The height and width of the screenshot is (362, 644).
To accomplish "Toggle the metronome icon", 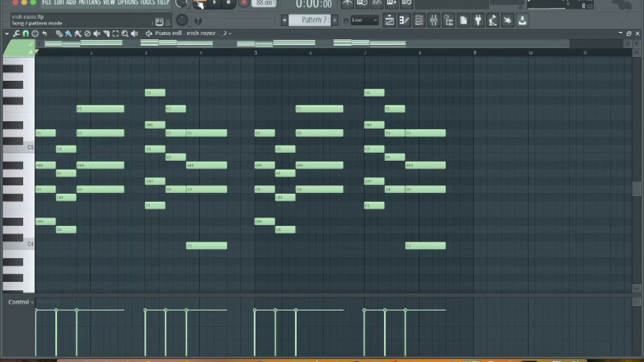I will 347,3.
